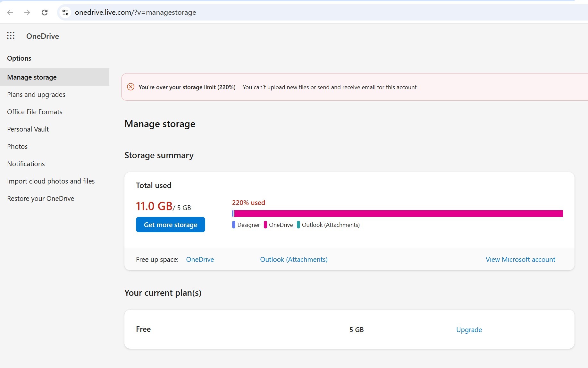View site information icon in address bar
This screenshot has height=368, width=588.
(x=65, y=13)
